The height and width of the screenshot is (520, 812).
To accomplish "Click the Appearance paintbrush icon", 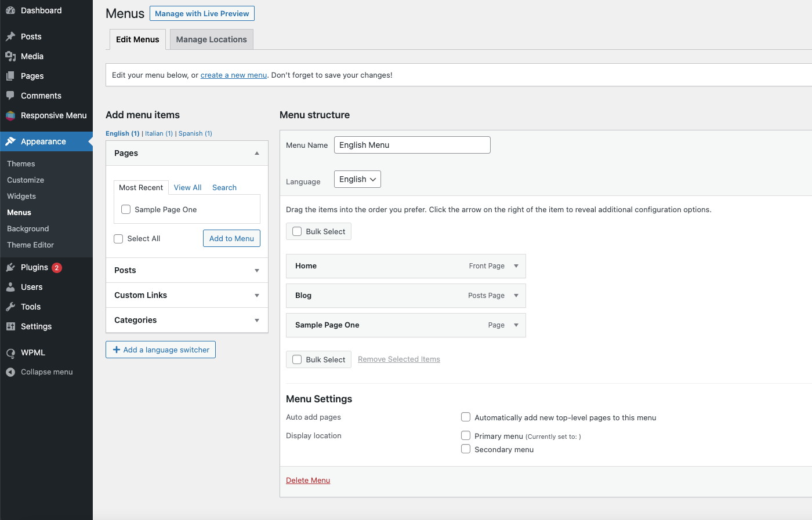I will tap(10, 141).
